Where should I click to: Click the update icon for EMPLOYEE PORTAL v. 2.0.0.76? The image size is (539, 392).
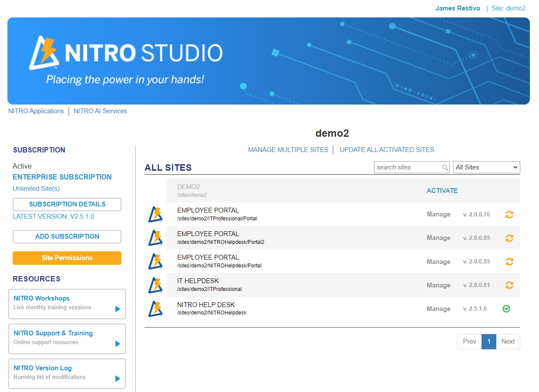point(509,214)
